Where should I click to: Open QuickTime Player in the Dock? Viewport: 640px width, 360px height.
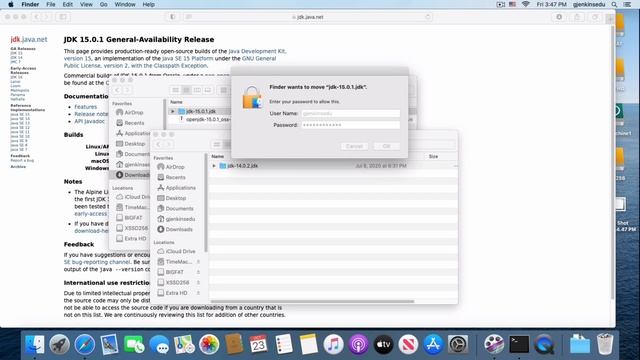pyautogui.click(x=544, y=344)
